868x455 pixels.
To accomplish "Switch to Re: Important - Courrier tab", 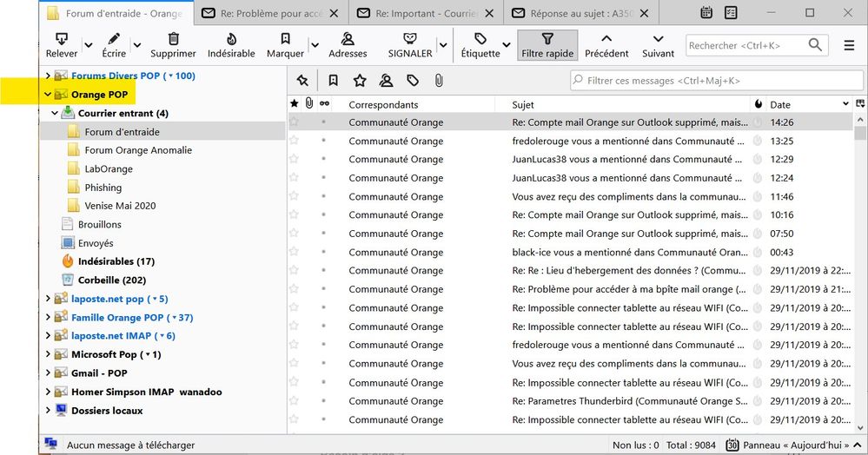I will 427,13.
